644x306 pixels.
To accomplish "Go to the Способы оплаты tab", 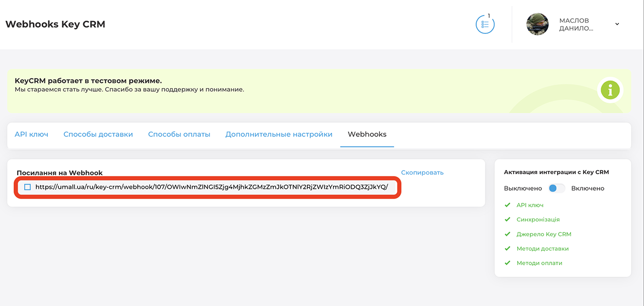I will (x=179, y=134).
